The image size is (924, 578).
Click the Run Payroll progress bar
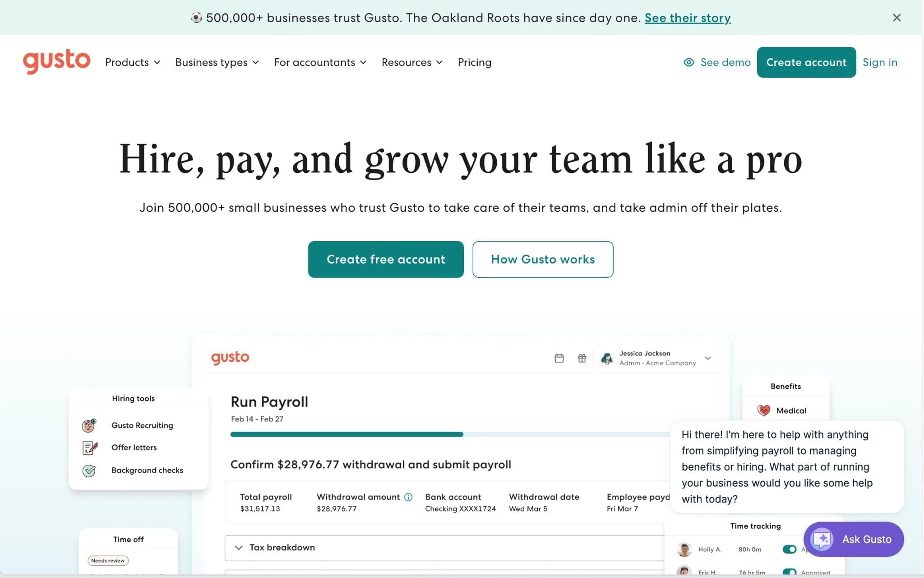point(449,434)
